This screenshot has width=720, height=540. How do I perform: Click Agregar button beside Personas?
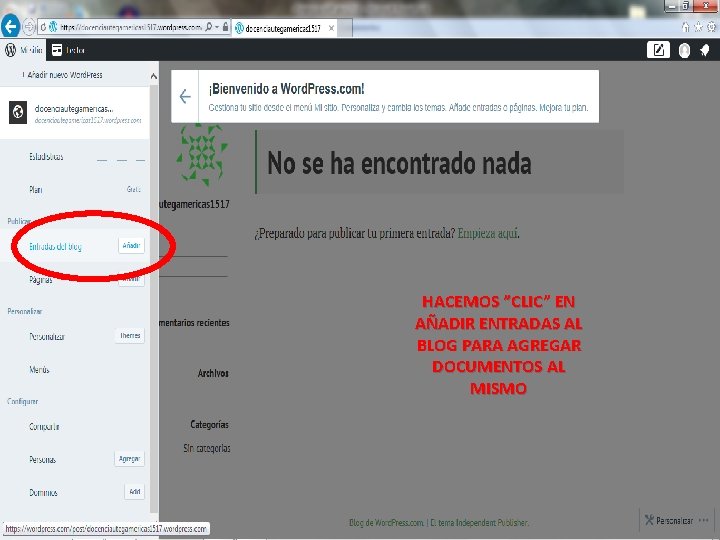point(129,459)
